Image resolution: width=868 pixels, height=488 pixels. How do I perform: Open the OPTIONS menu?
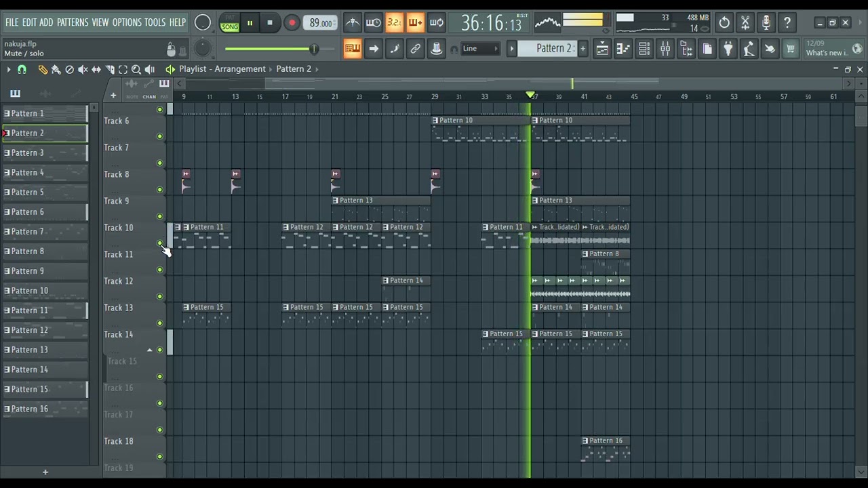(x=127, y=22)
